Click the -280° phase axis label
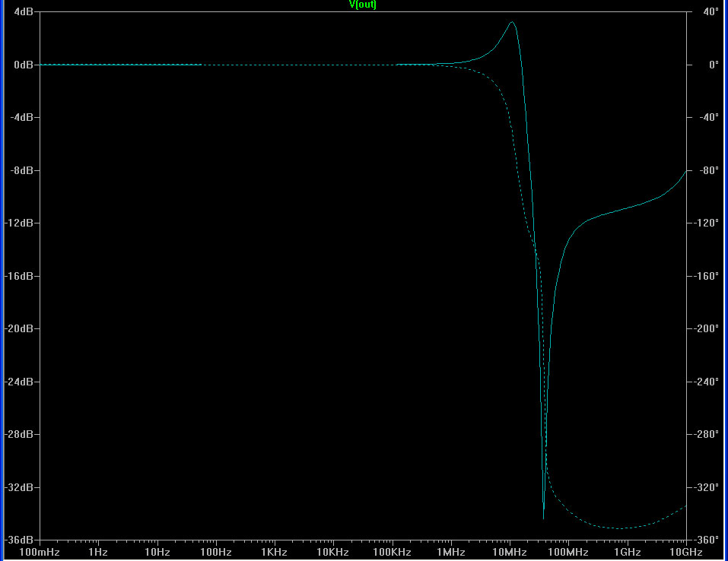The image size is (728, 561). 706,435
